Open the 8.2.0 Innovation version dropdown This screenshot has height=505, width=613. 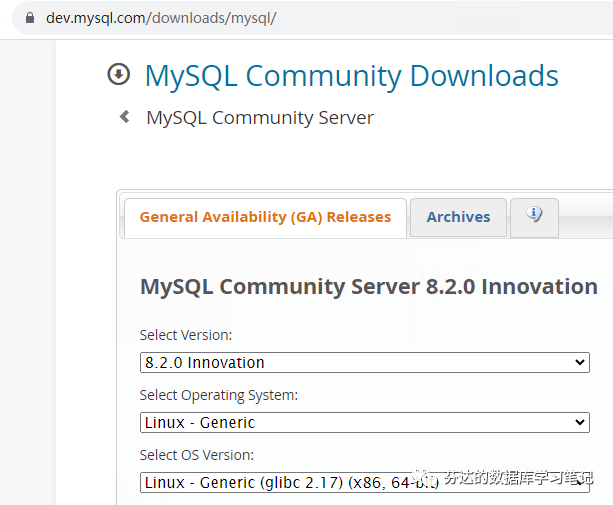[364, 362]
